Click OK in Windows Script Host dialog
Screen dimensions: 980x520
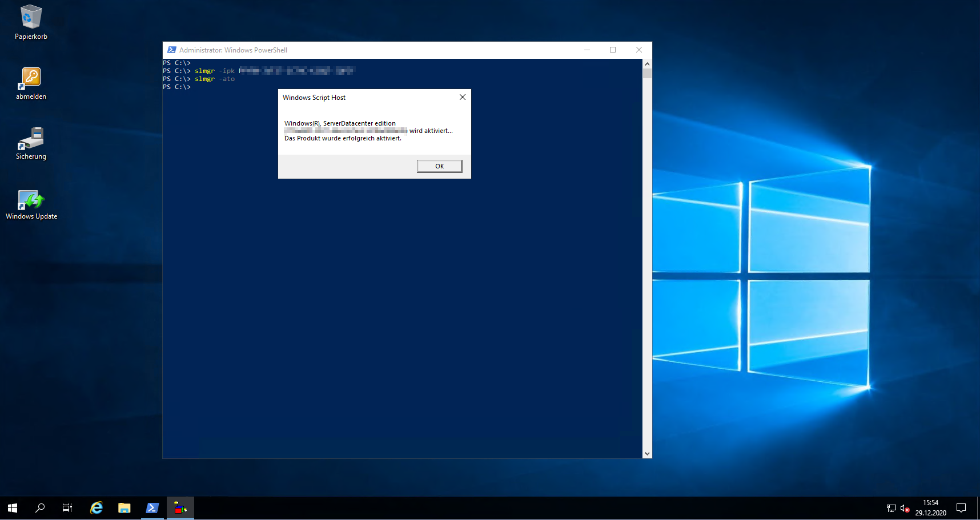click(x=439, y=166)
